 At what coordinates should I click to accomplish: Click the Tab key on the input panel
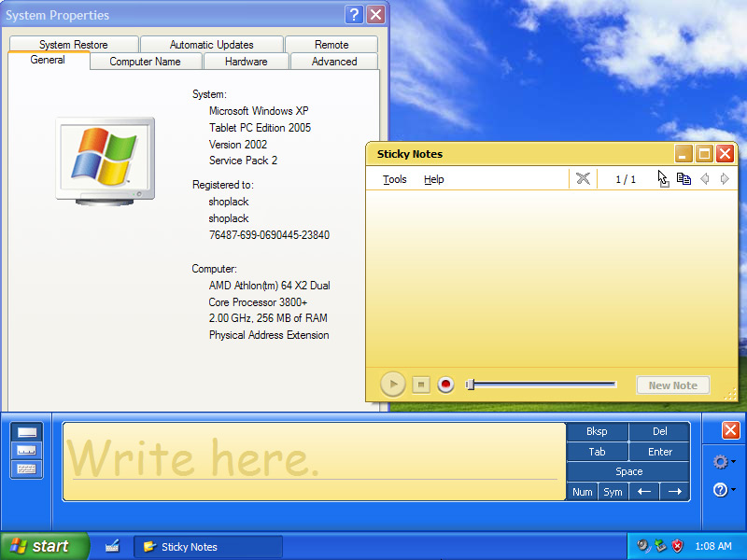pyautogui.click(x=597, y=452)
